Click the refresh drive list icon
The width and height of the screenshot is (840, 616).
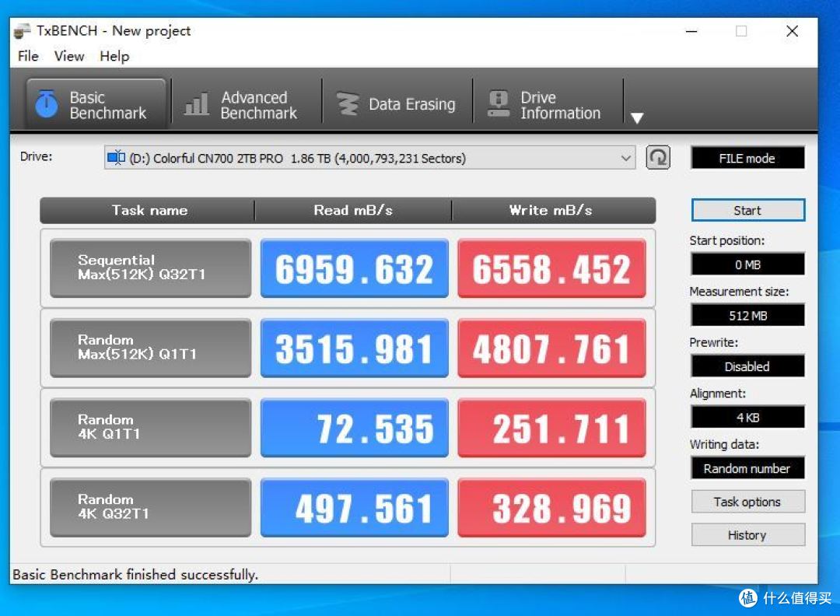(658, 157)
